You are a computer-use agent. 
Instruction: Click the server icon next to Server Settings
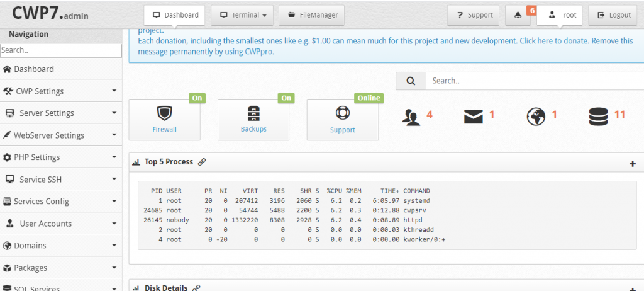click(10, 113)
